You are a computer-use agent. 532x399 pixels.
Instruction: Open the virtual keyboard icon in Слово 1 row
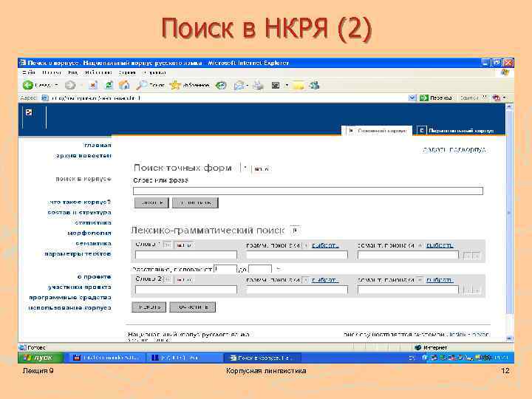[183, 245]
